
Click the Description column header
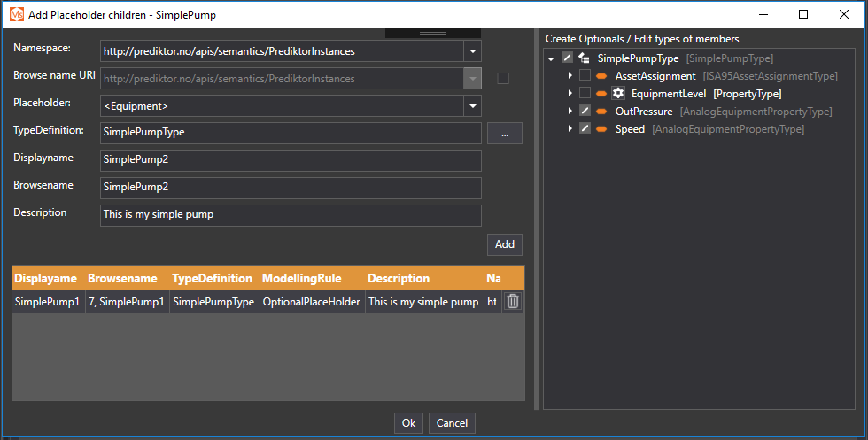click(399, 278)
